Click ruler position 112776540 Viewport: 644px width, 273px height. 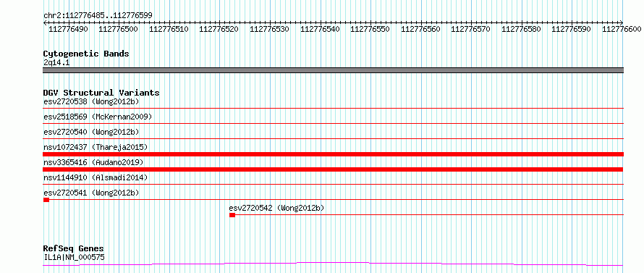pos(320,29)
